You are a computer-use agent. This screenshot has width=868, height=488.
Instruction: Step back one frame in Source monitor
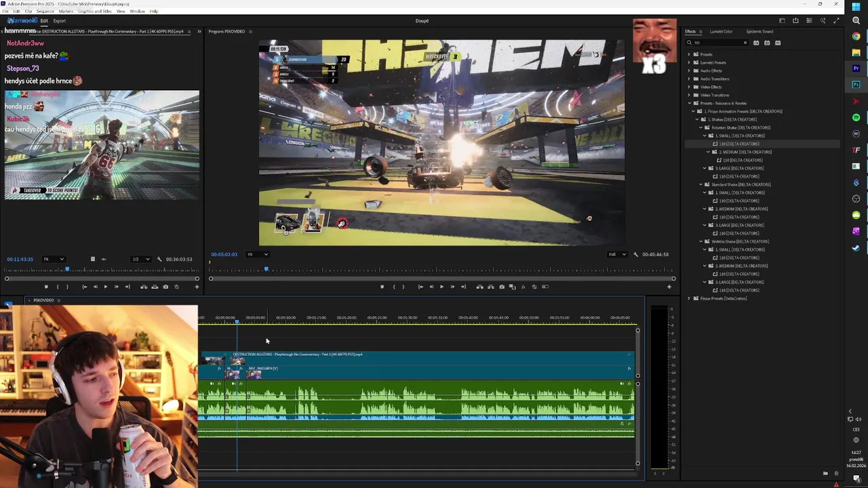(x=96, y=287)
